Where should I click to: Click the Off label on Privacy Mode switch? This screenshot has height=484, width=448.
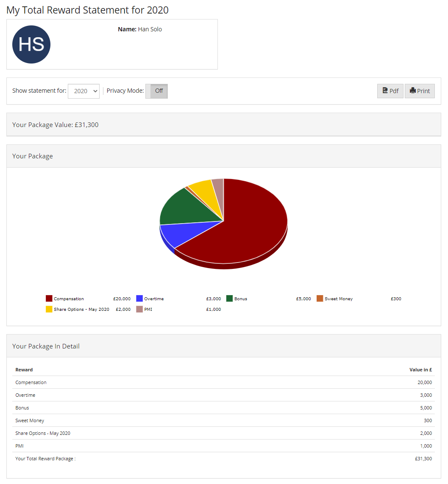point(159,91)
